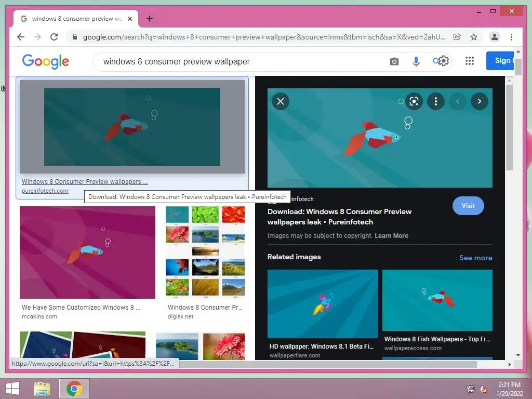Close the windows 8 consumer preview tab
The width and height of the screenshot is (532, 399).
[x=129, y=19]
